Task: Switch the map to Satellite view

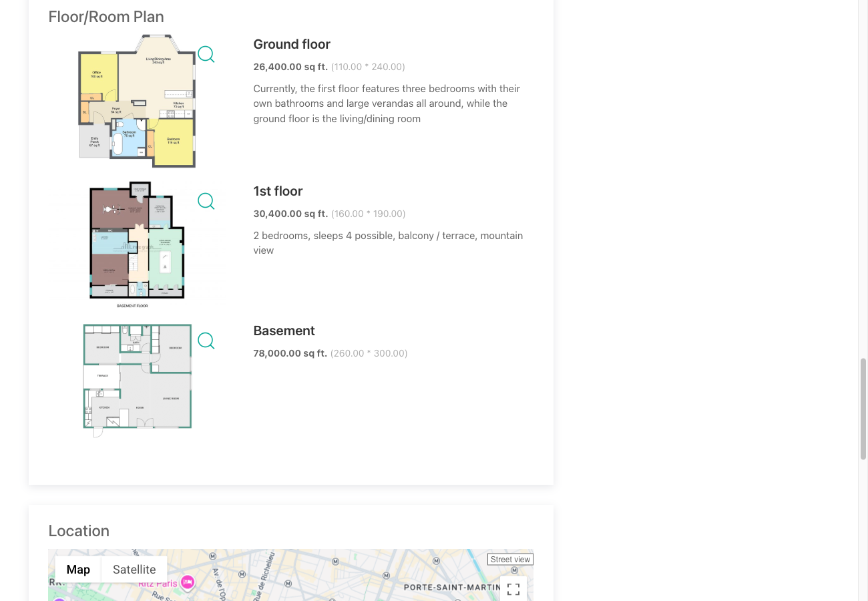Action: coord(134,569)
